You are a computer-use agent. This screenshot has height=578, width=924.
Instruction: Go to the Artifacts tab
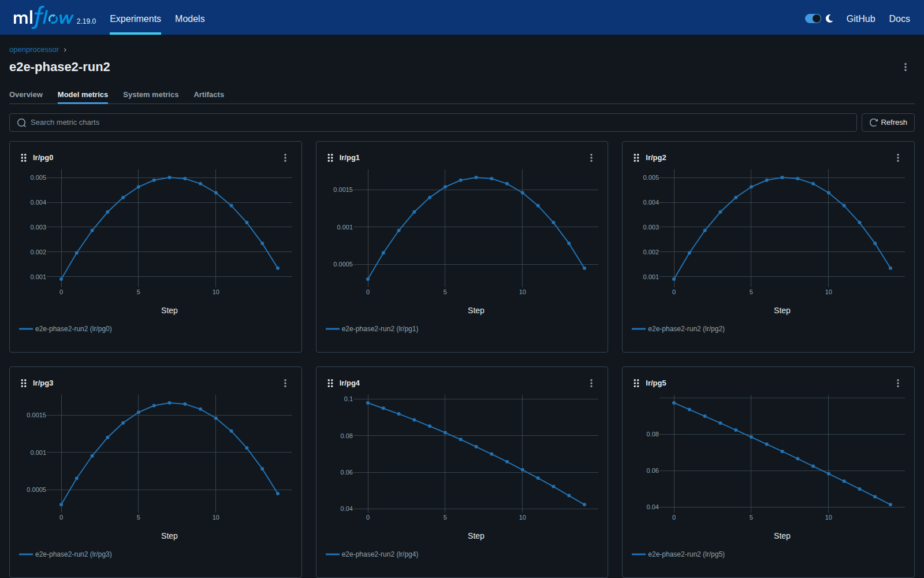click(x=209, y=95)
